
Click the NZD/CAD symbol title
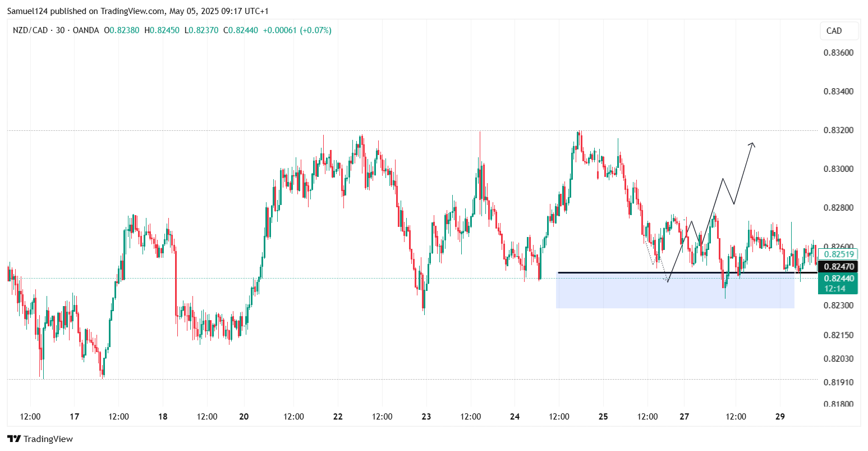[x=31, y=30]
